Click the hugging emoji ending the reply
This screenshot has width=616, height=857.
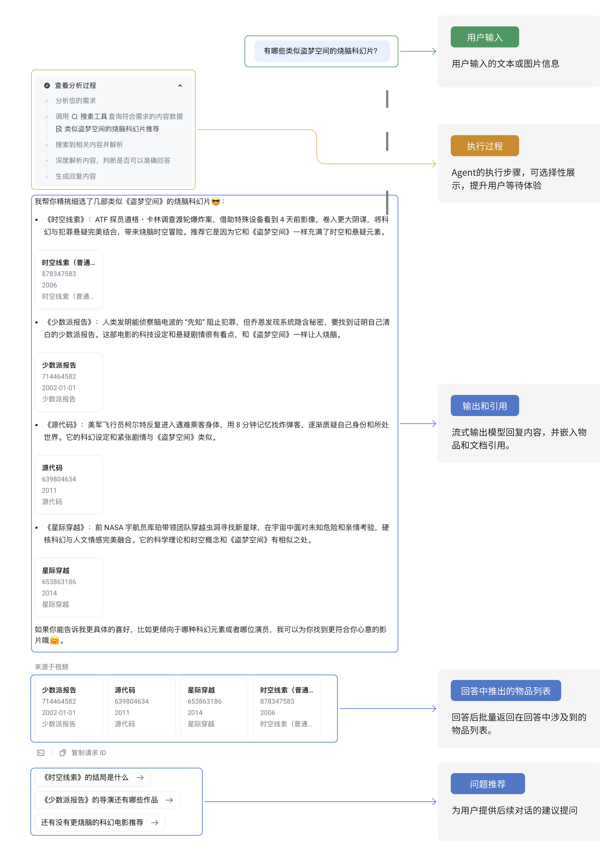pyautogui.click(x=54, y=640)
